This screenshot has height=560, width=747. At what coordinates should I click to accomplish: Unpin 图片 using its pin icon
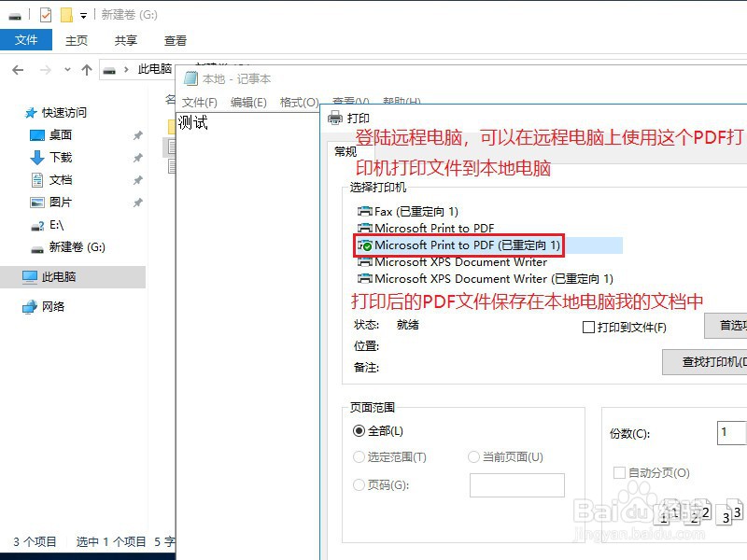[137, 203]
